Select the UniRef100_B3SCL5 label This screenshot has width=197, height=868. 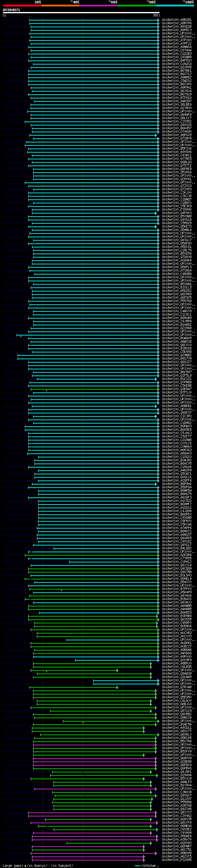tap(177, 287)
